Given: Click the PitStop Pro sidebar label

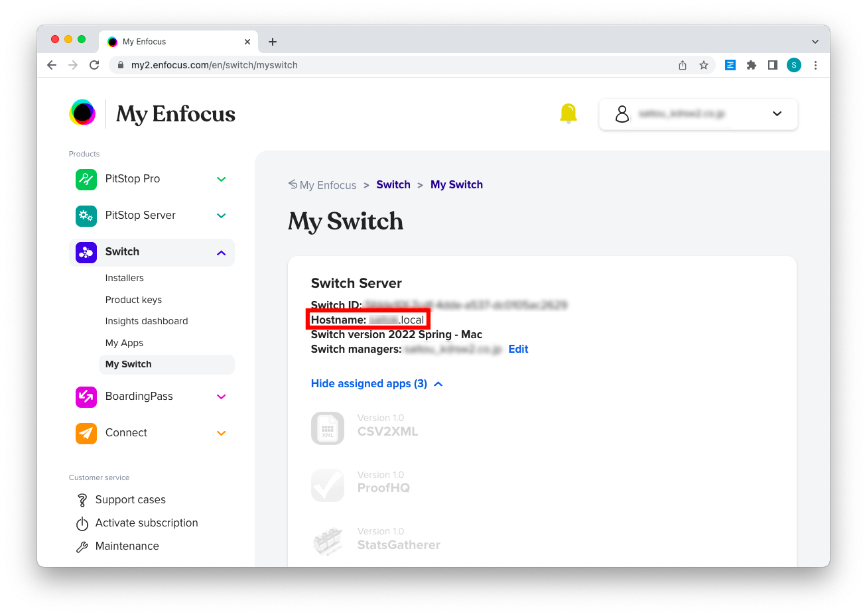Looking at the screenshot, I should [x=133, y=179].
